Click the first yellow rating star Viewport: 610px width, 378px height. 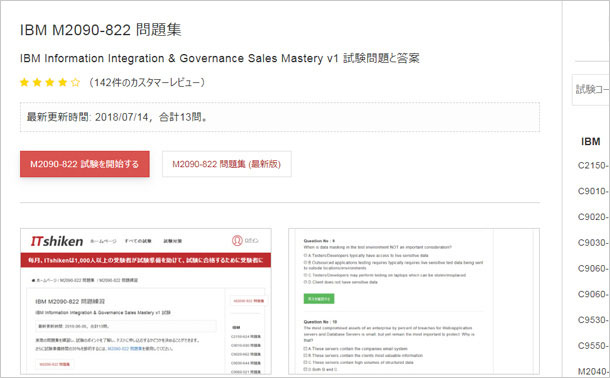[x=24, y=82]
